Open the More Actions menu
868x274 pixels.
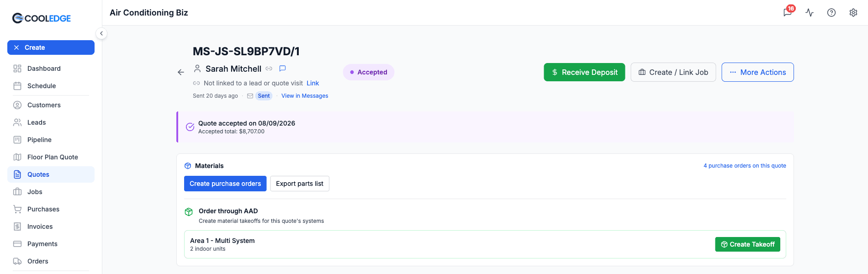pyautogui.click(x=757, y=72)
